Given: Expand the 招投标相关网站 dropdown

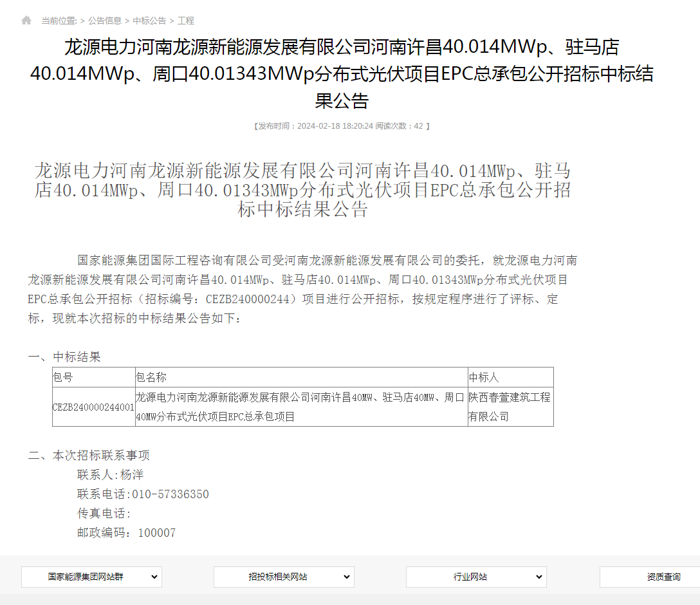Looking at the screenshot, I should click(x=284, y=577).
